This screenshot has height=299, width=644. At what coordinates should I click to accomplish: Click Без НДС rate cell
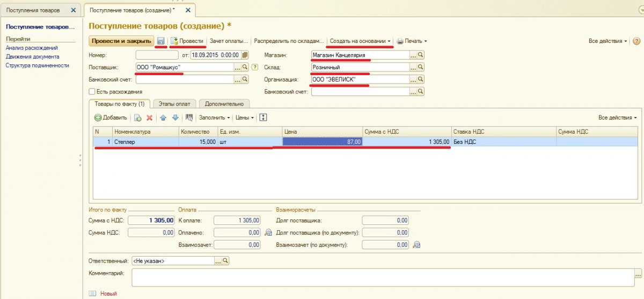503,142
